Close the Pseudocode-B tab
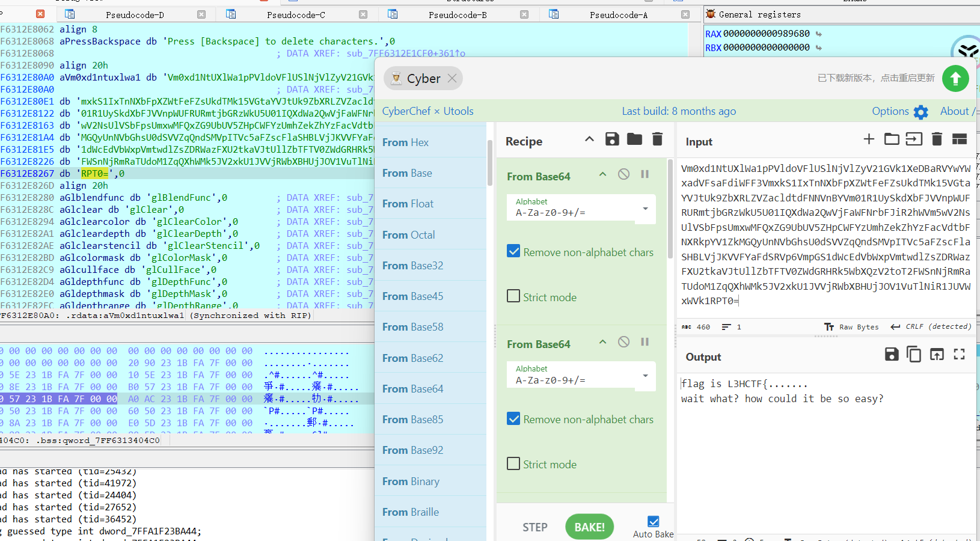The width and height of the screenshot is (980, 541). click(524, 14)
